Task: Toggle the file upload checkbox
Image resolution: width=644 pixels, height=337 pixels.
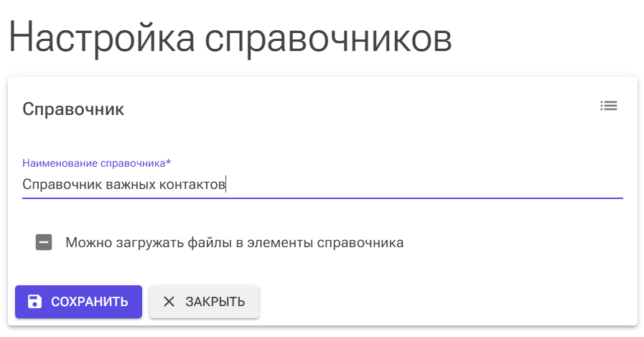Action: point(44,242)
